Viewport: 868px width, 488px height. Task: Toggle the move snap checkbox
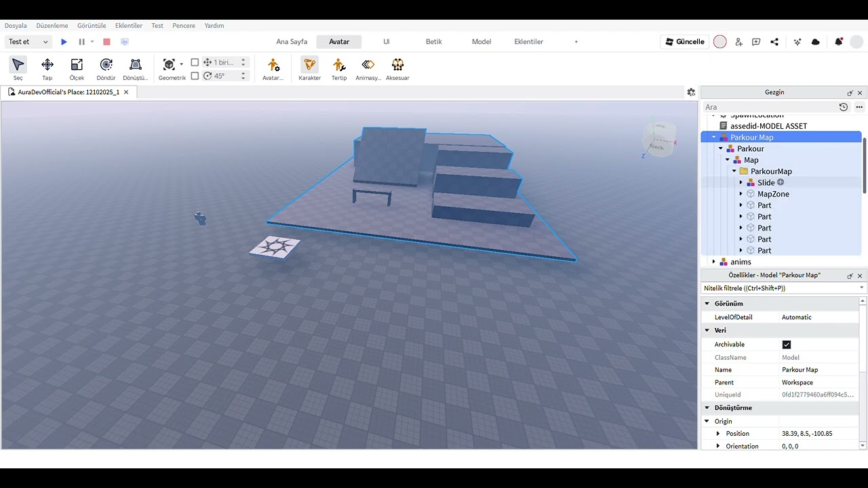[195, 62]
